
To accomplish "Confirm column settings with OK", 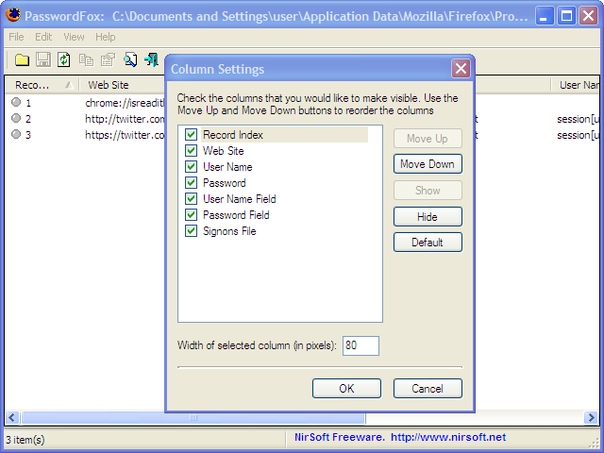I will click(346, 388).
